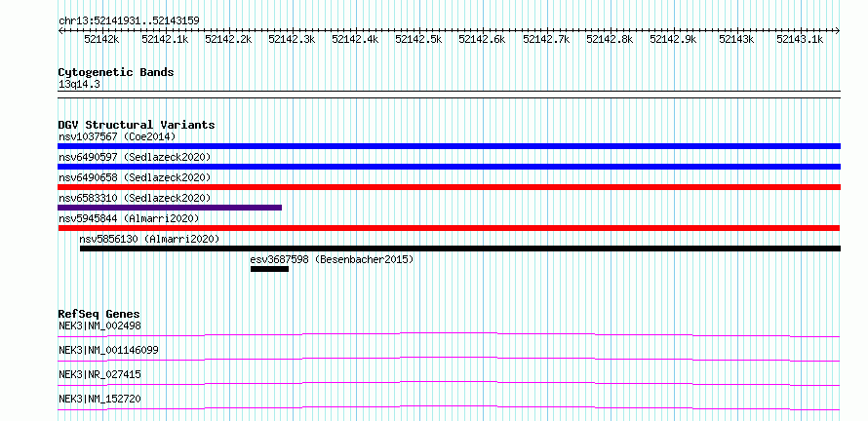Open nsv6490658 (Sedlazeck2020) label
The width and height of the screenshot is (868, 421).
click(x=135, y=177)
